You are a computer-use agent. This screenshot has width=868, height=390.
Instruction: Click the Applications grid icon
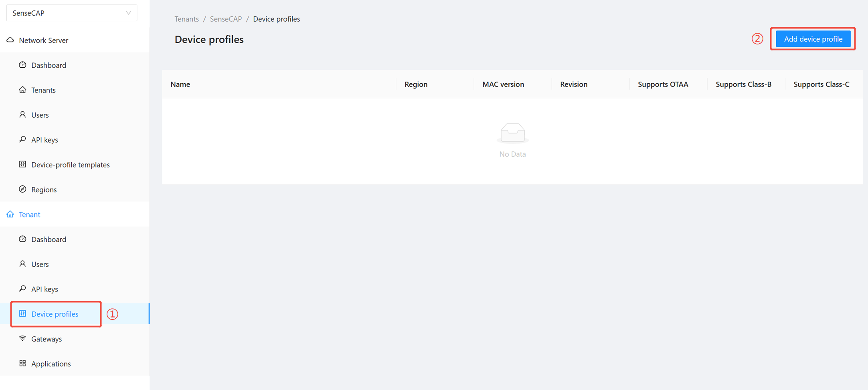(22, 363)
